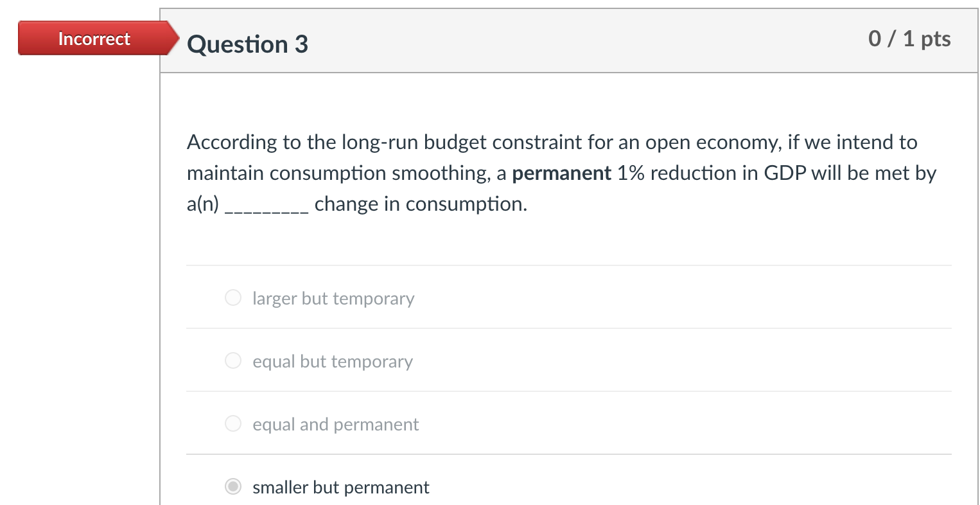The image size is (980, 505).
Task: Choose the 'equal and permanent' answer option
Action: pyautogui.click(x=232, y=423)
